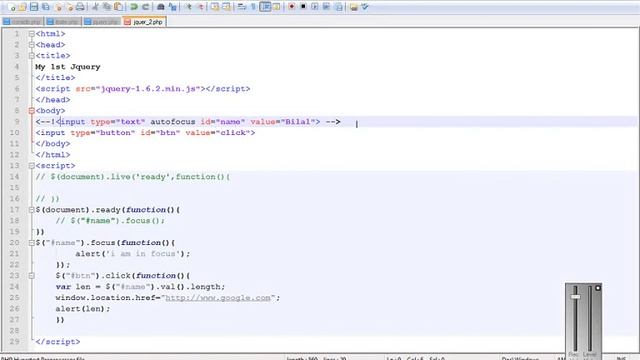Screen dimensions: 640x360
Task: Save the current recorded macro icon
Action: [339, 7]
